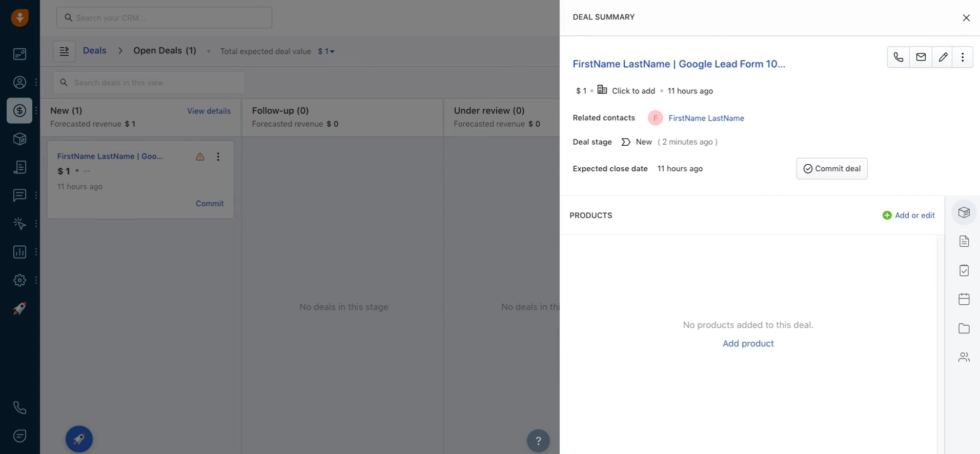The height and width of the screenshot is (454, 980).
Task: Click the phone call icon in deal summary
Action: pos(898,57)
